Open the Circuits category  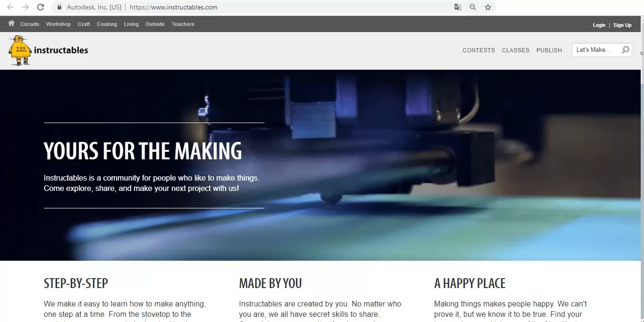pos(30,24)
